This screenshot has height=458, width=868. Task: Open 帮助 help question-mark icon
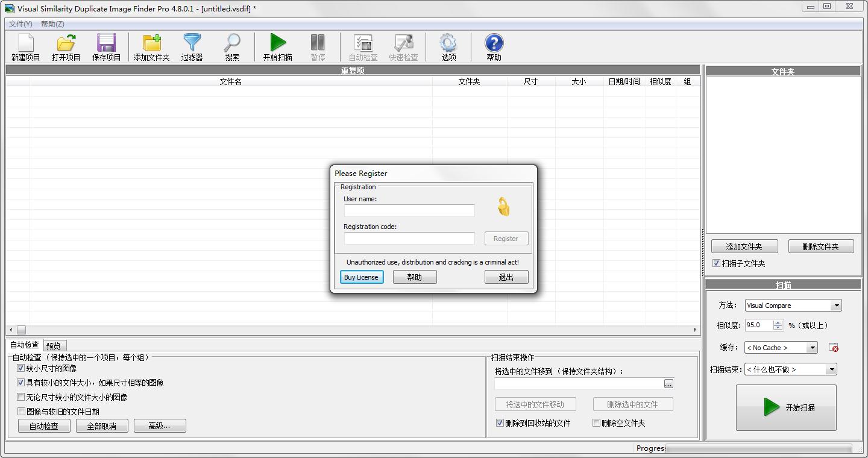click(494, 47)
